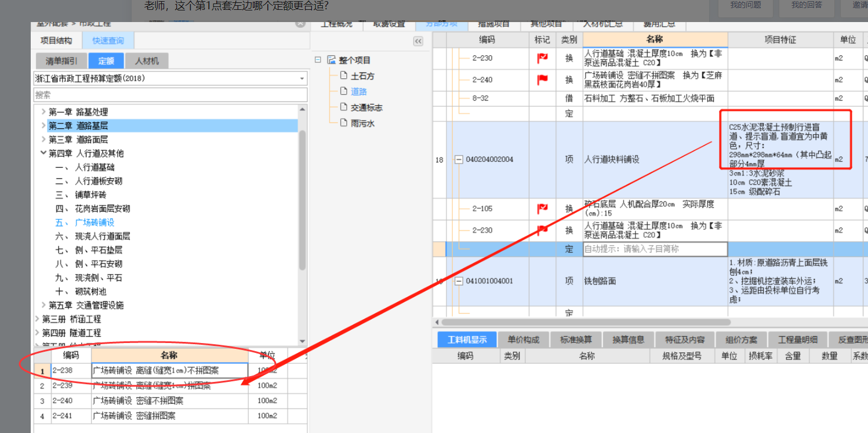The height and width of the screenshot is (433, 868).
Task: Select 一、人行道基础 tree item
Action: click(x=85, y=167)
